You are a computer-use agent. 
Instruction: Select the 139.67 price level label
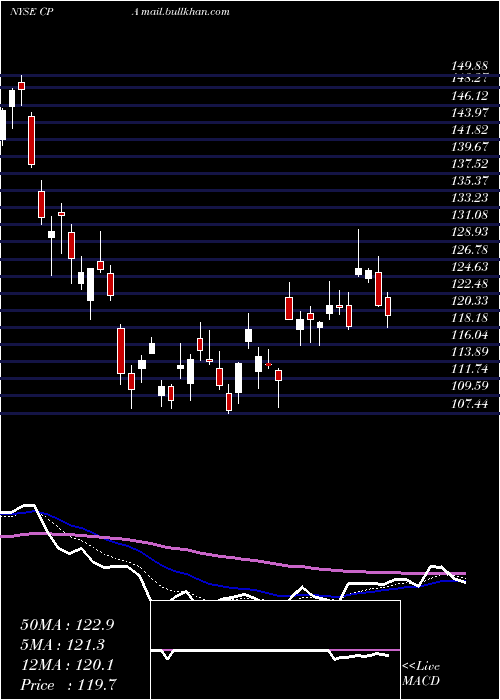(x=470, y=146)
